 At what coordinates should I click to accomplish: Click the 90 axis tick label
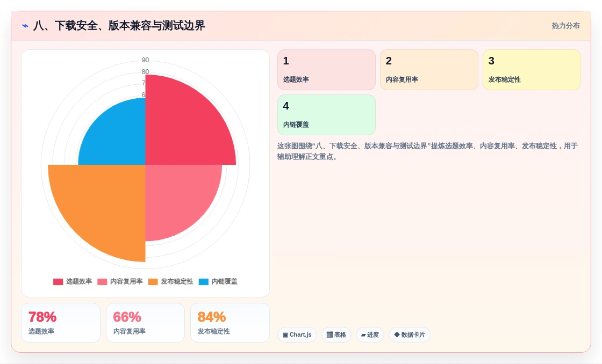click(x=145, y=60)
